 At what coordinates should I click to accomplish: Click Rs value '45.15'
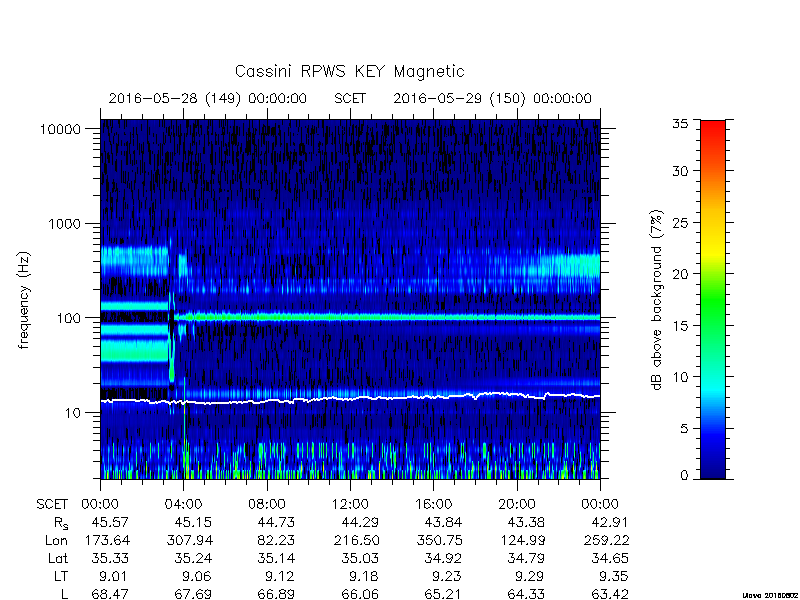click(x=193, y=522)
